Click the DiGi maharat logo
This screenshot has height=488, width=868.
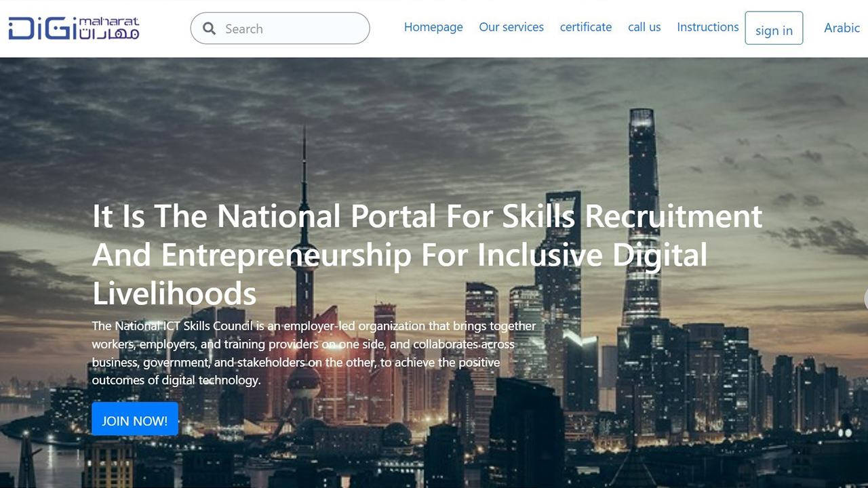74,28
